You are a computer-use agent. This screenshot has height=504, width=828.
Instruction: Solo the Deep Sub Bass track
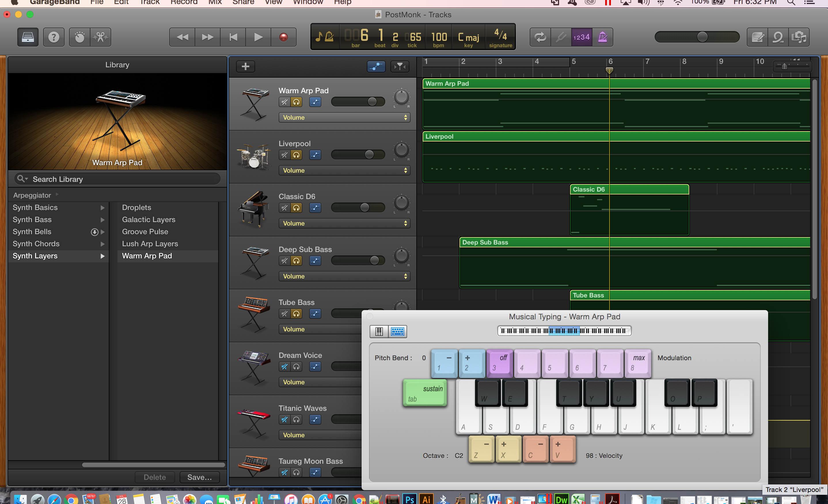[x=296, y=261]
